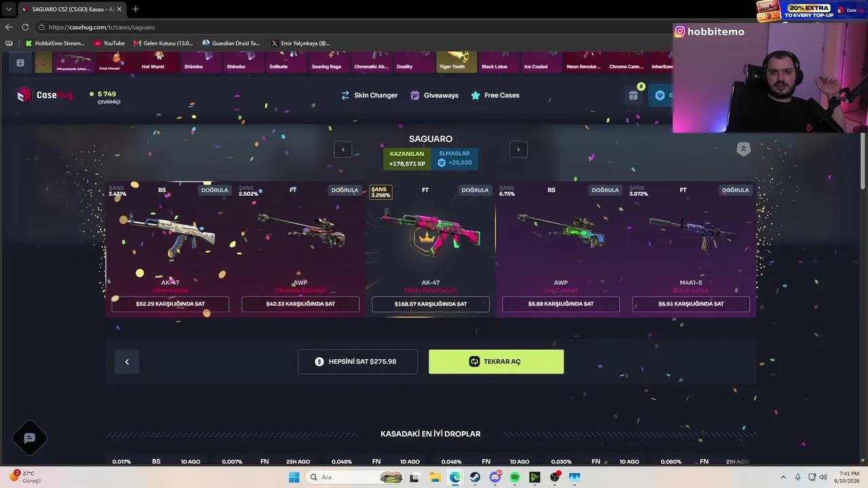Verify the AWP Ice Coaled drop with Doğrula
The width and height of the screenshot is (868, 488).
pyautogui.click(x=605, y=190)
